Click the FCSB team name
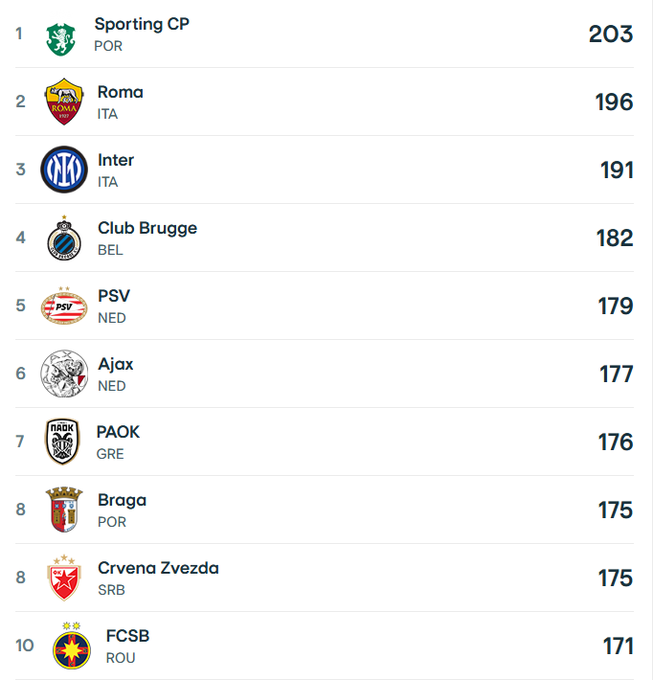This screenshot has width=653, height=680. pyautogui.click(x=128, y=636)
